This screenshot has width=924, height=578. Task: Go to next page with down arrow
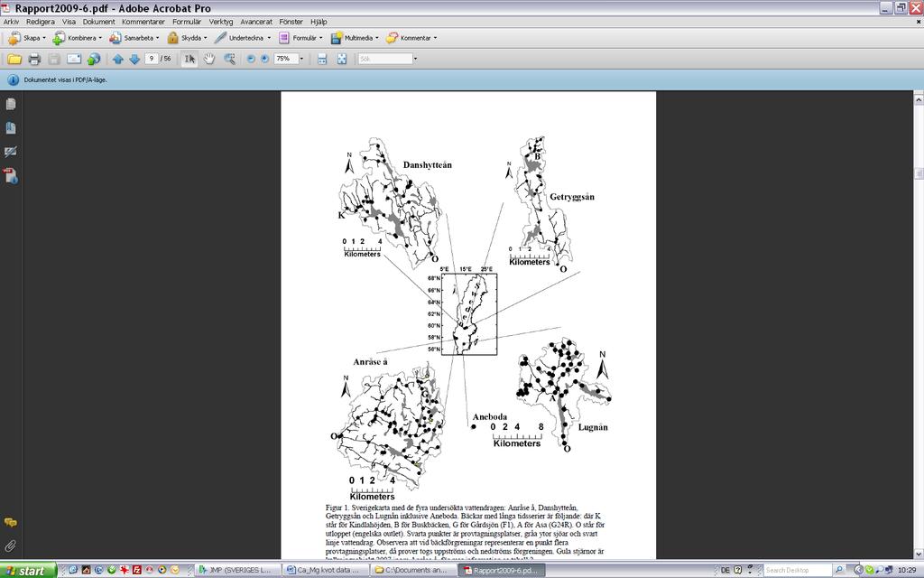[134, 59]
